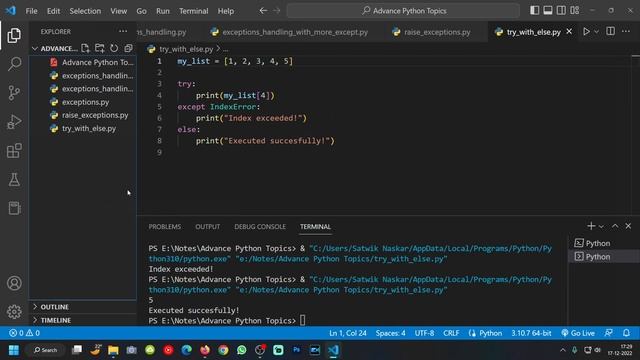Screen dimensions: 640x360
Task: Start Go Live server
Action: 578,333
